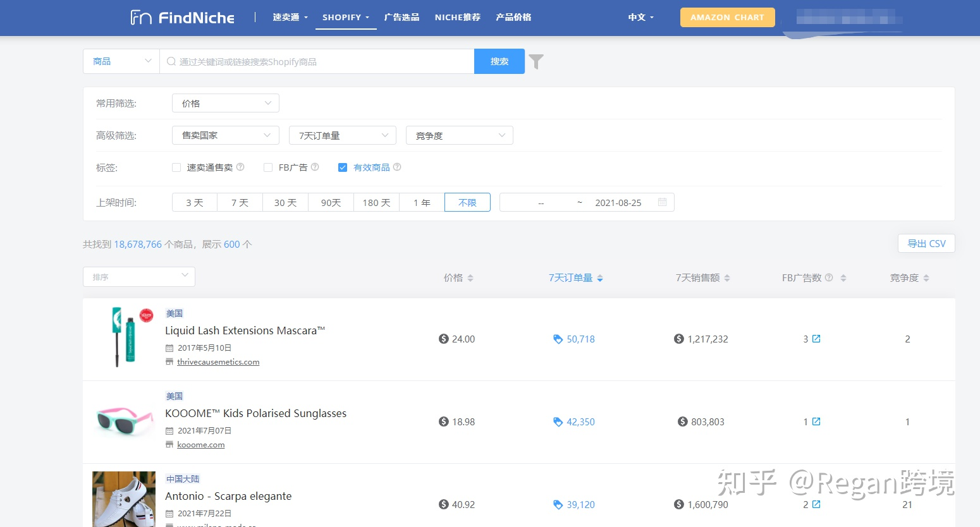Click the filter funnel icon beside search button
The width and height of the screenshot is (980, 527).
click(x=536, y=61)
